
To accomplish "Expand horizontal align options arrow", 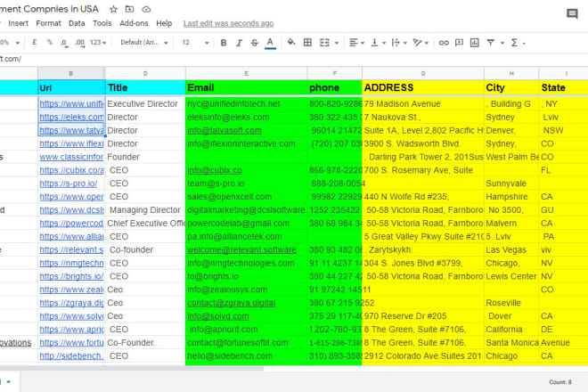I will point(363,43).
